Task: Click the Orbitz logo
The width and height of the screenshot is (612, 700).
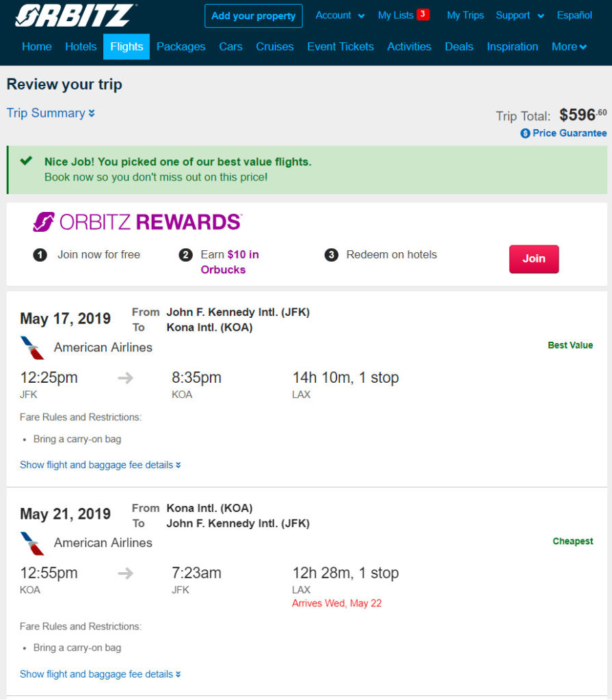Action: 75,16
